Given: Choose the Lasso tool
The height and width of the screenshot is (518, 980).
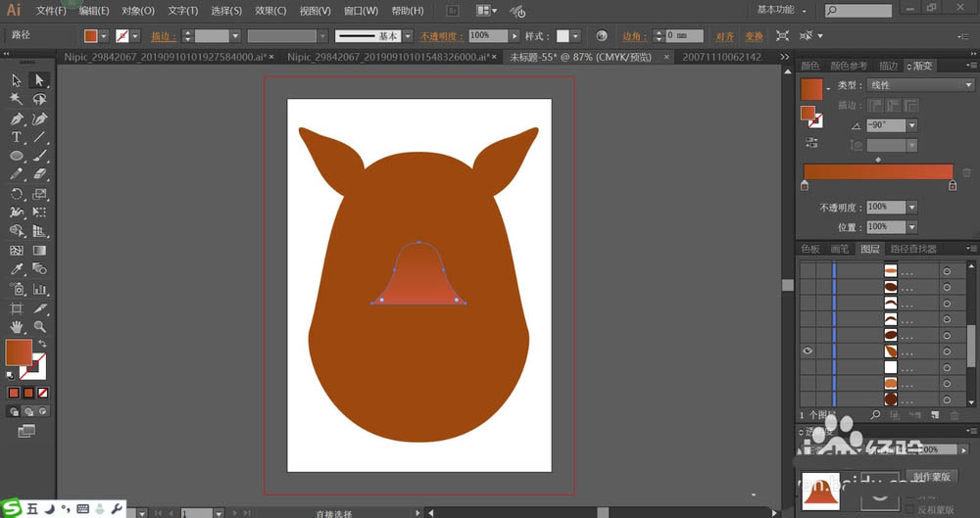Looking at the screenshot, I should pyautogui.click(x=39, y=99).
